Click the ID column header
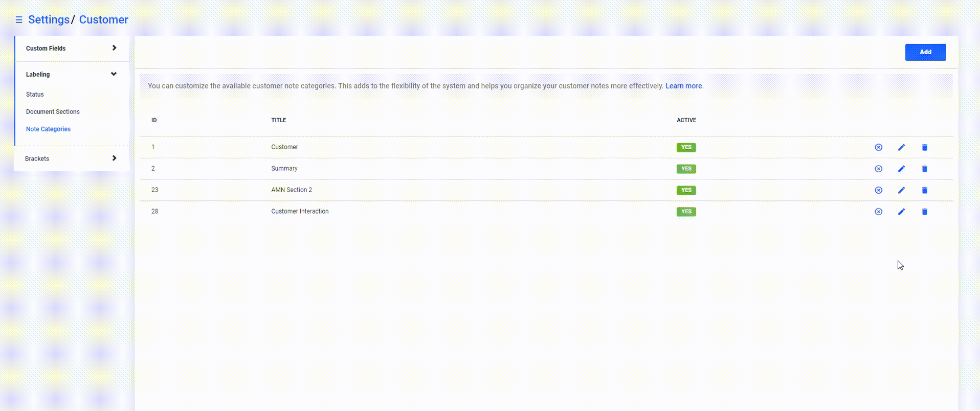 coord(154,120)
